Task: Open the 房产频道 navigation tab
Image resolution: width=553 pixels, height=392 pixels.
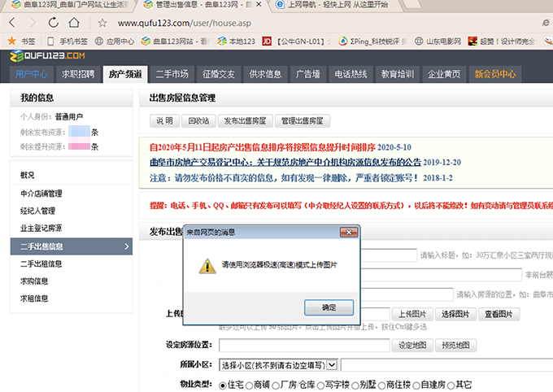Action: [125, 74]
